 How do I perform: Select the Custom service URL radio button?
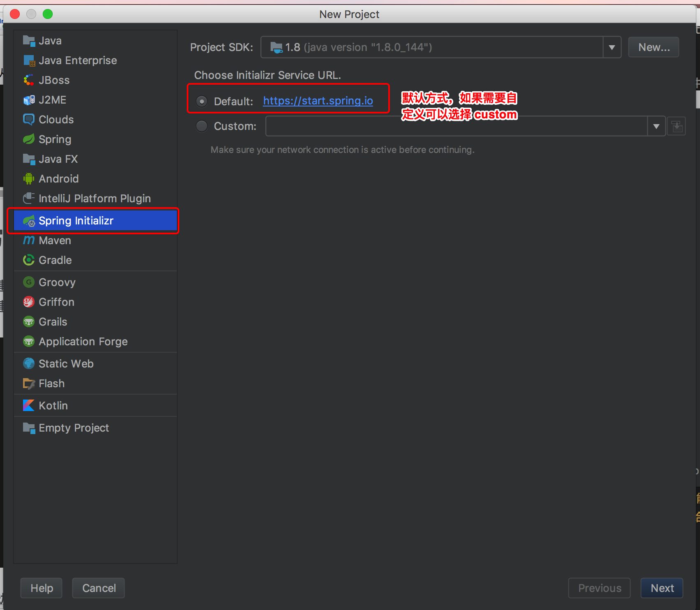tap(202, 126)
